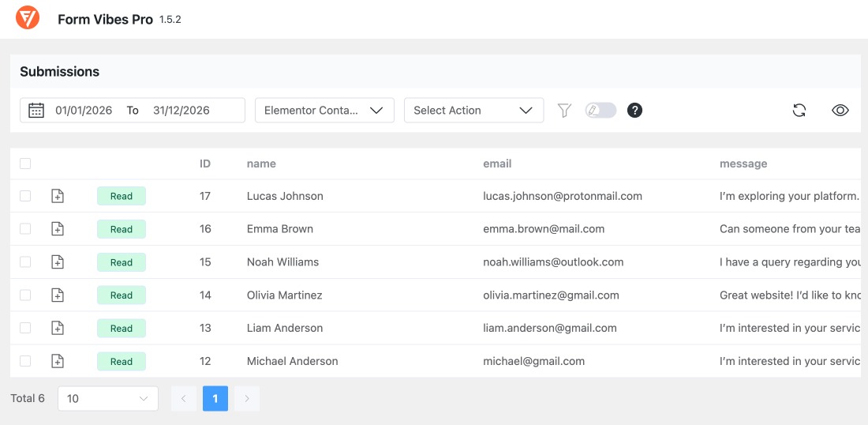Image resolution: width=868 pixels, height=425 pixels.
Task: Open entry details icon for Noah Williams
Action: [58, 262]
